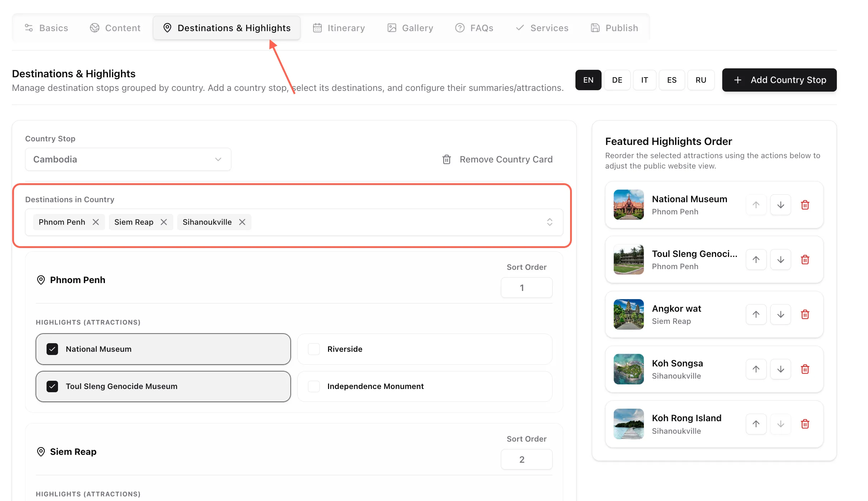This screenshot has width=868, height=501.
Task: Remove Sihanoukville tag with X icon
Action: coord(242,222)
